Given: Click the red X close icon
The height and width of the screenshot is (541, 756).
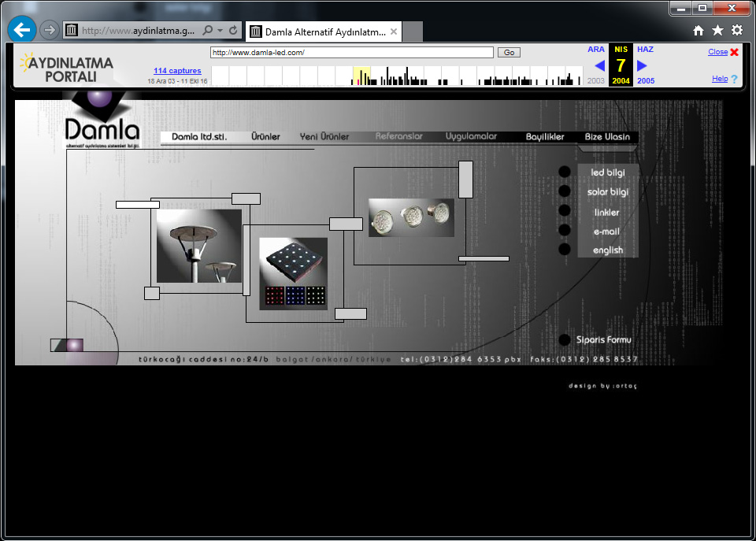Looking at the screenshot, I should tap(734, 52).
